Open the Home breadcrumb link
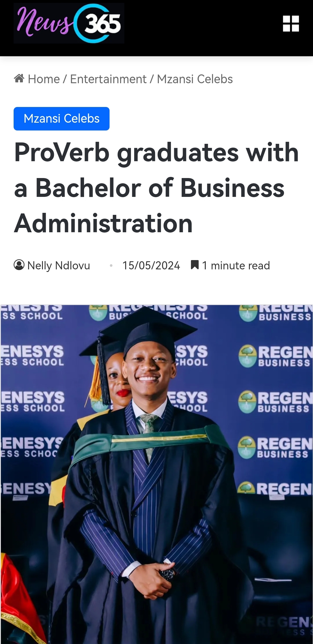 [x=44, y=79]
